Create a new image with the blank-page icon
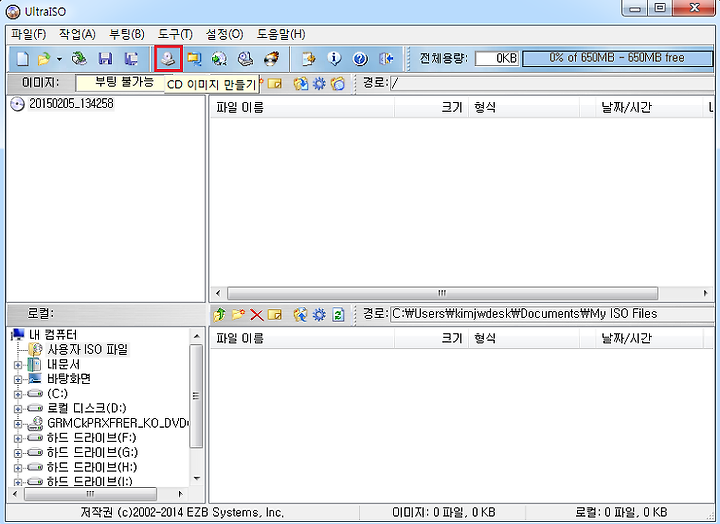The width and height of the screenshot is (720, 524). 22,58
